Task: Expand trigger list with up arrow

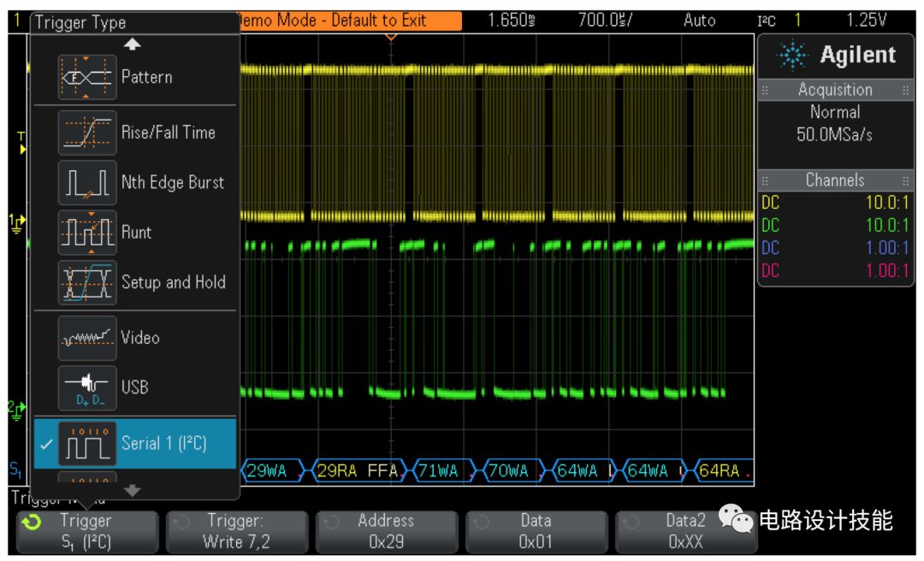Action: [132, 44]
